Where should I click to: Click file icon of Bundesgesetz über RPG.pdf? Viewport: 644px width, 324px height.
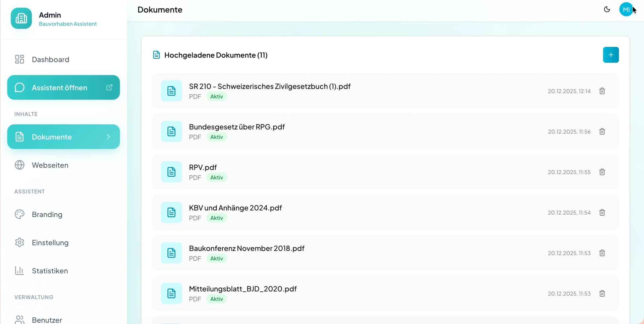pos(171,131)
